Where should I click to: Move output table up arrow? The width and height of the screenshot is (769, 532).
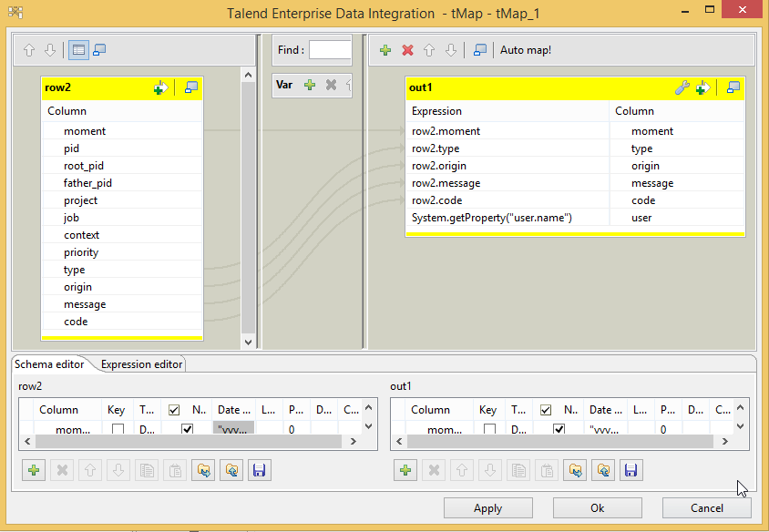pos(429,50)
